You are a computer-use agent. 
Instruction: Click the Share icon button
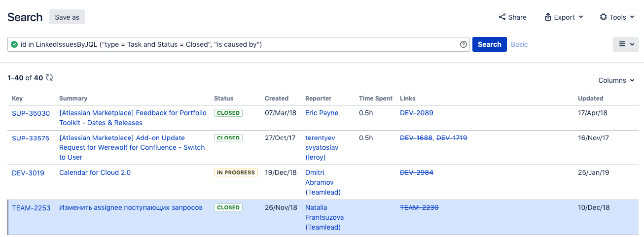tap(512, 17)
